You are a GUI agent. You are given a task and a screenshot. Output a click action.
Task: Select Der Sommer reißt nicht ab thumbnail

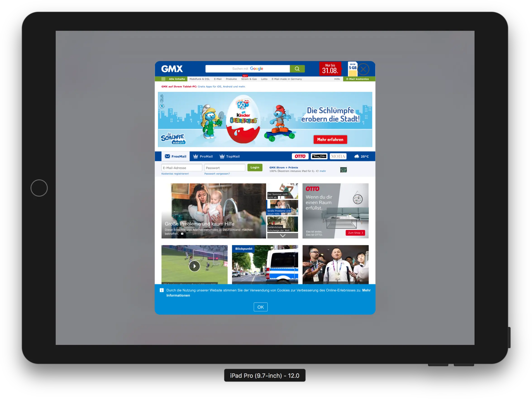coord(283,191)
